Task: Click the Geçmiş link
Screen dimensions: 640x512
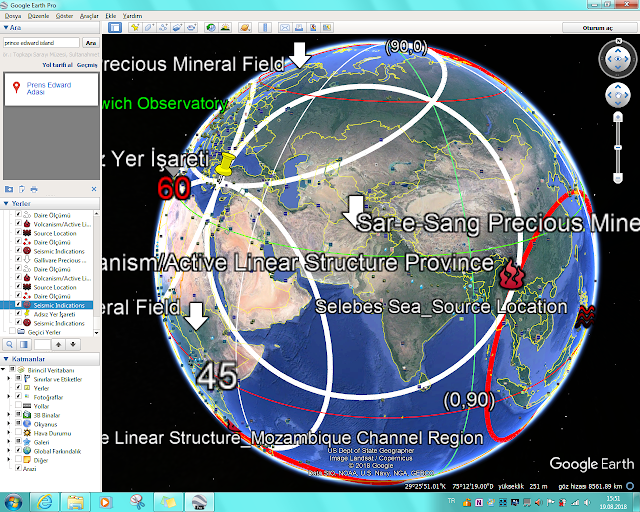Action: click(x=87, y=65)
